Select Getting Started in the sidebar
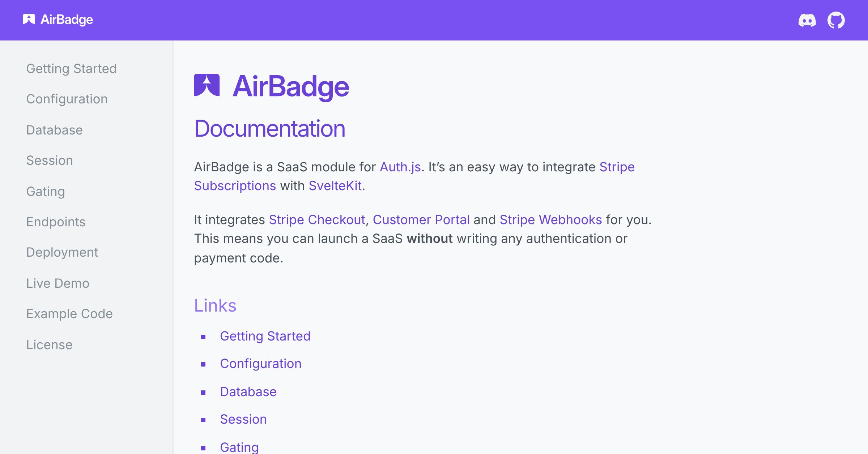The width and height of the screenshot is (868, 454). pyautogui.click(x=71, y=68)
